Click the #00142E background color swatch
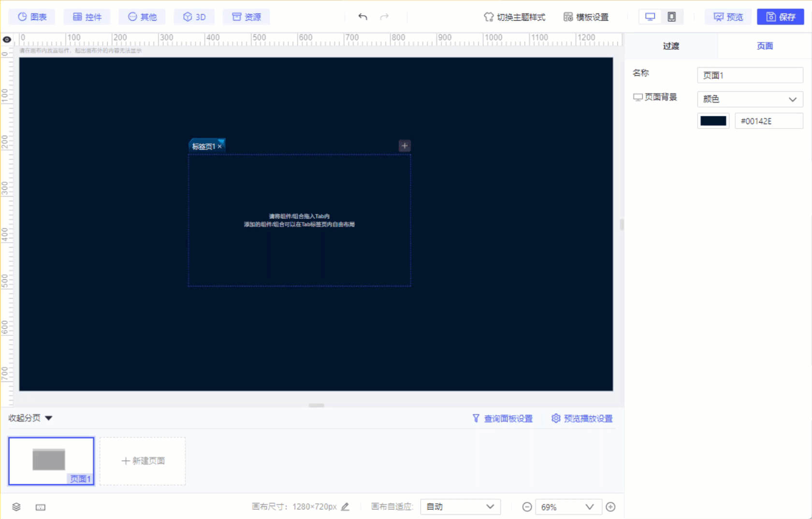 713,120
